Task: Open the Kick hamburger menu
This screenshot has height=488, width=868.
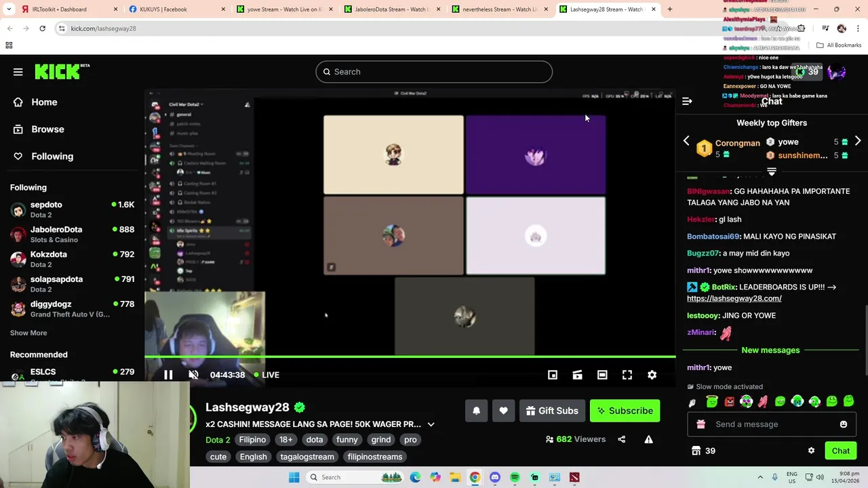Action: tap(18, 72)
